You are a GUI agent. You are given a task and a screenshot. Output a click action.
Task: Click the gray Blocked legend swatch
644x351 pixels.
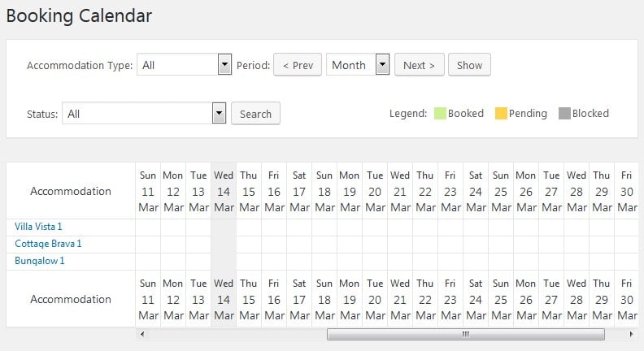click(564, 114)
